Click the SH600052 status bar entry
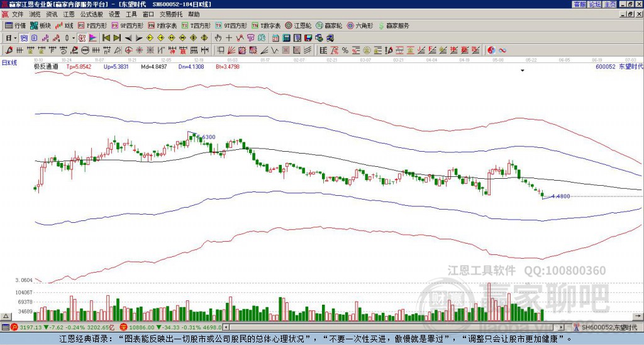Image resolution: width=644 pixels, height=345 pixels. 608,327
